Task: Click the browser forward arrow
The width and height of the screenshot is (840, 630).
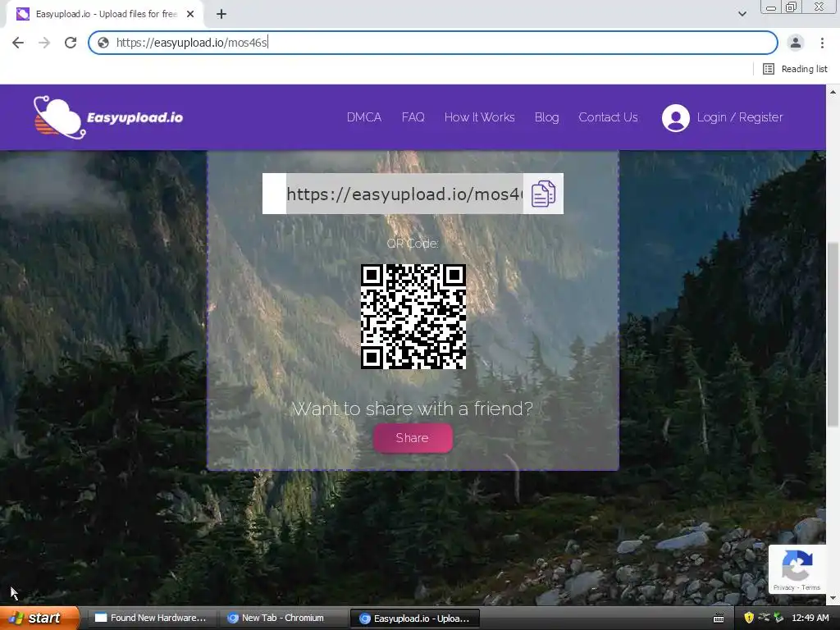Action: (x=44, y=43)
